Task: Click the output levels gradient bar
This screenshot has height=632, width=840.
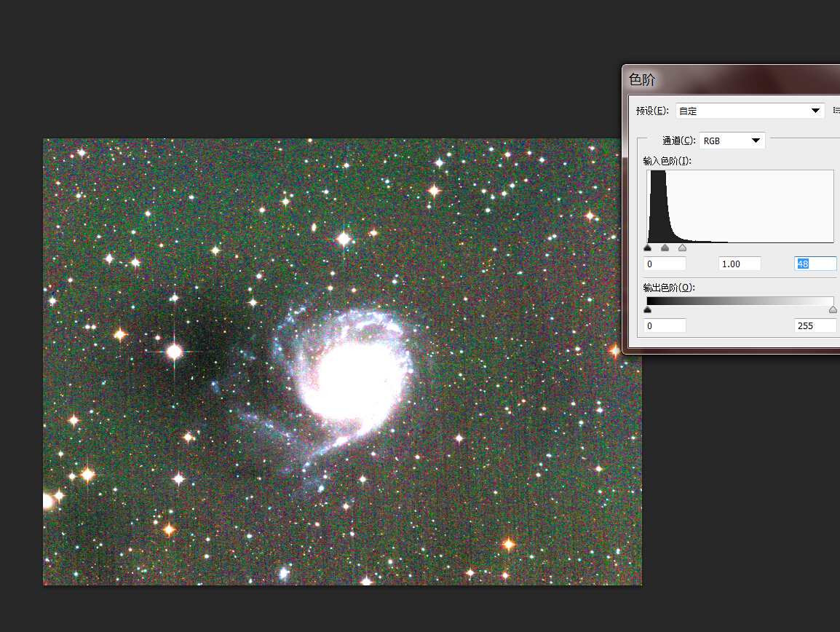Action: click(x=740, y=301)
